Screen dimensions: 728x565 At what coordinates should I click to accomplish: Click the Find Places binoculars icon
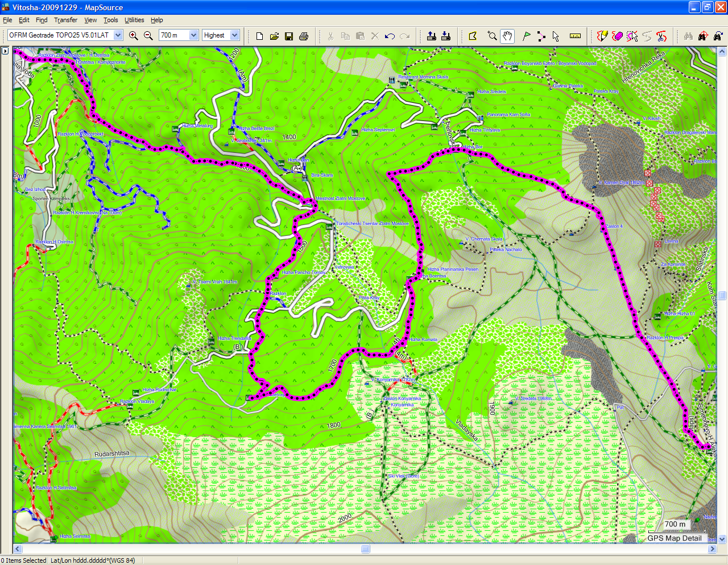(689, 36)
